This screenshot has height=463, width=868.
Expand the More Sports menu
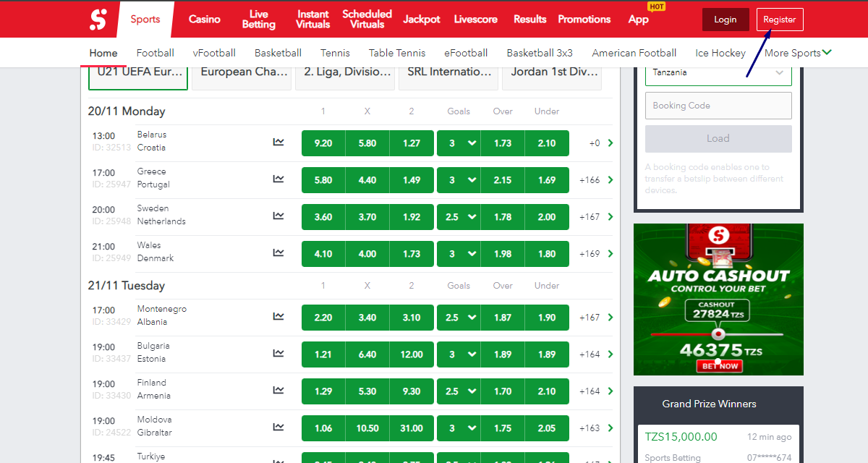[798, 53]
